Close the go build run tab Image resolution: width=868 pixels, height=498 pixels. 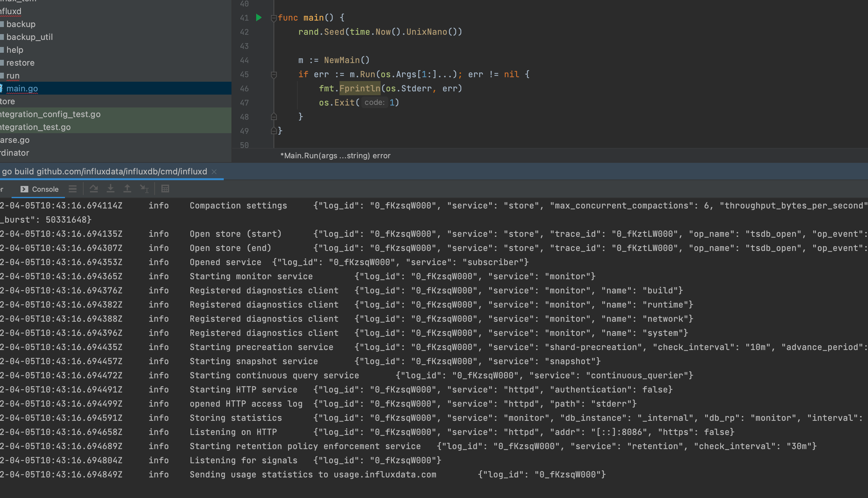click(x=214, y=171)
